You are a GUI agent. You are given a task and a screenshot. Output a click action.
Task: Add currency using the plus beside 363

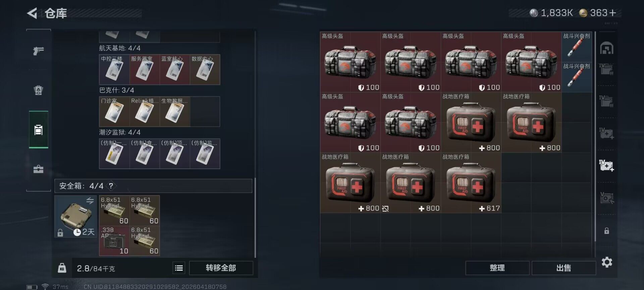pos(613,13)
